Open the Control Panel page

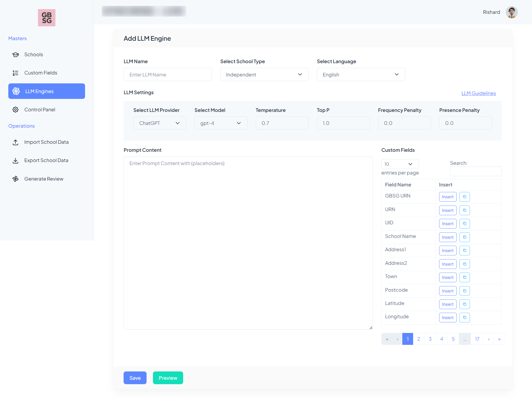47,110
